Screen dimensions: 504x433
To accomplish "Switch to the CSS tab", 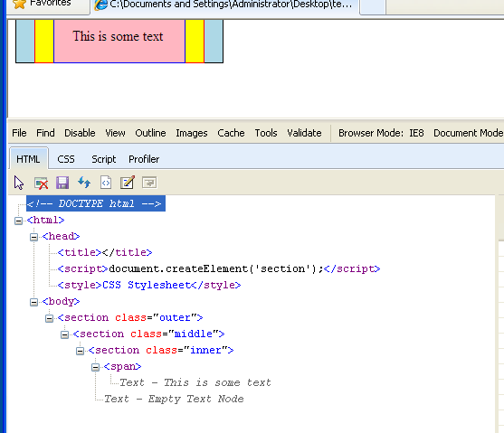I will coord(66,159).
